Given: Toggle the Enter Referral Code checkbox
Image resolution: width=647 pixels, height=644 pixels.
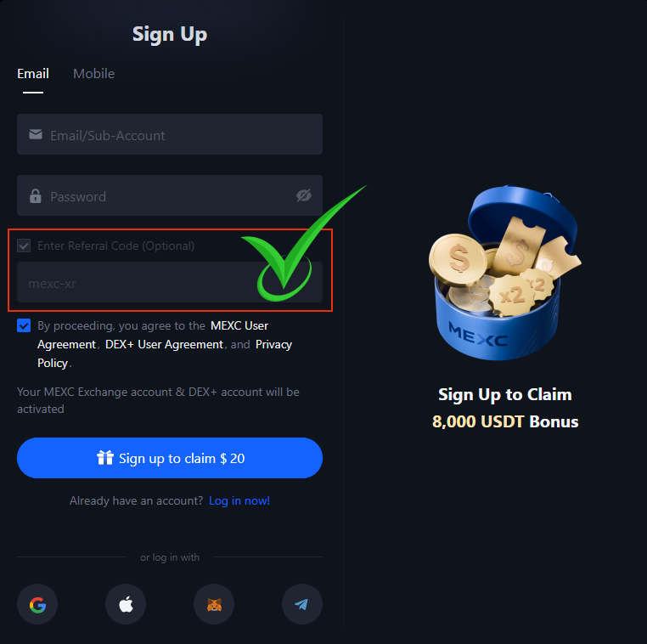Looking at the screenshot, I should (x=24, y=246).
